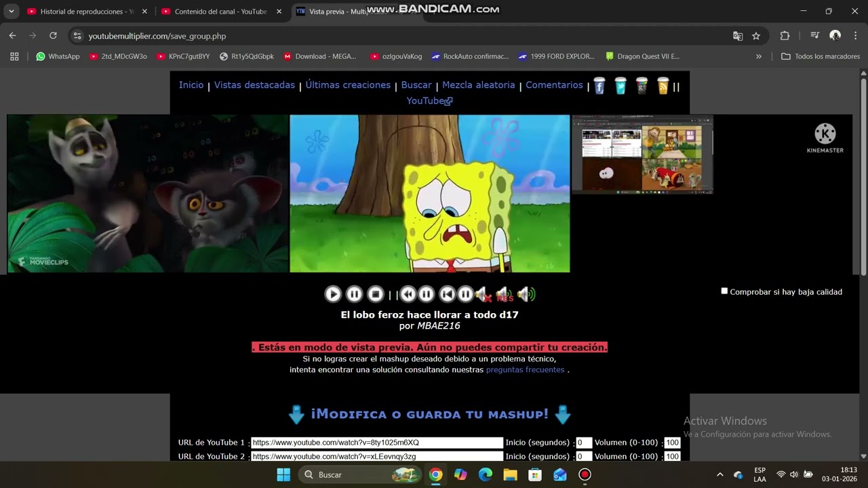Pause all videos using the first pause button
The height and width of the screenshot is (488, 868).
(354, 294)
